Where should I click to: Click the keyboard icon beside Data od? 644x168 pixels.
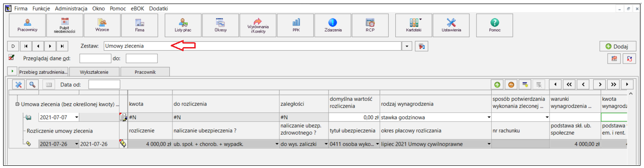[49, 84]
